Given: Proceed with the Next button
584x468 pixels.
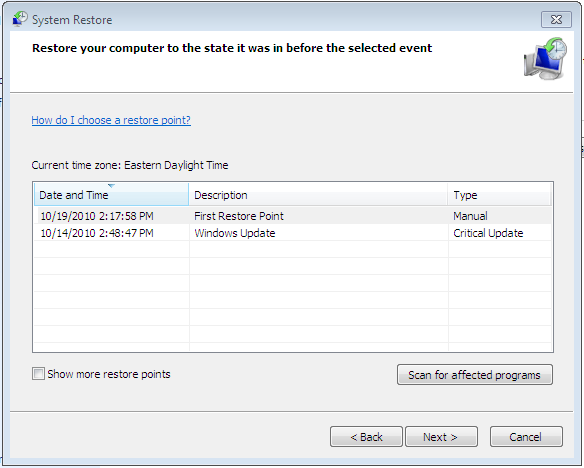Looking at the screenshot, I should (x=441, y=437).
